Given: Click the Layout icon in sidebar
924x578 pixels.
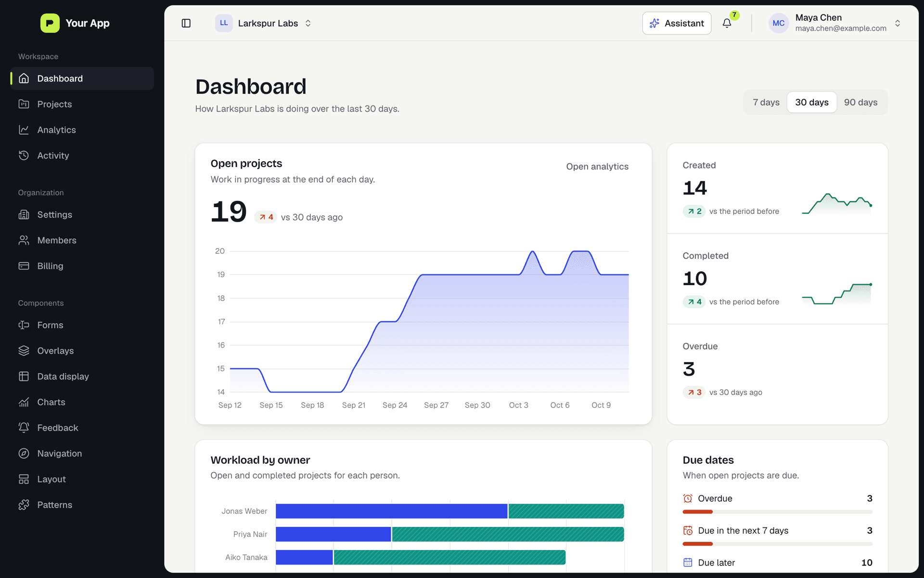Looking at the screenshot, I should click(x=24, y=479).
